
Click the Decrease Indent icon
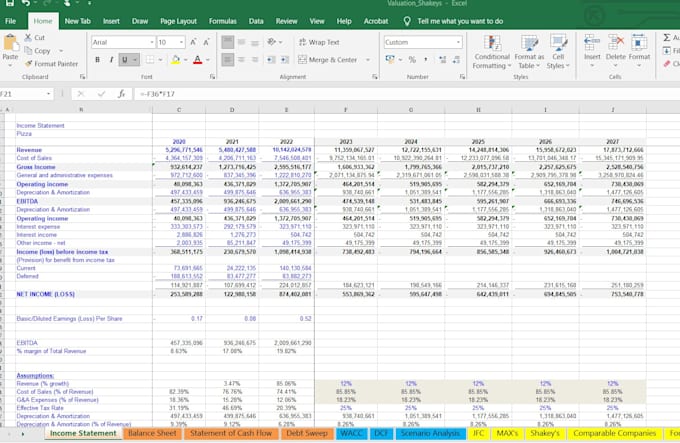pos(271,60)
